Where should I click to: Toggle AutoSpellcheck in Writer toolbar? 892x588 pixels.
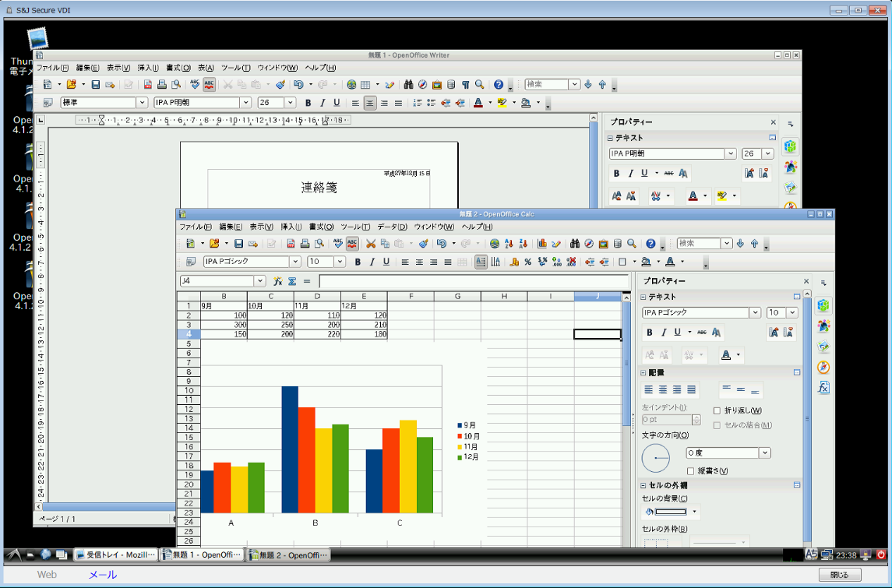[209, 84]
